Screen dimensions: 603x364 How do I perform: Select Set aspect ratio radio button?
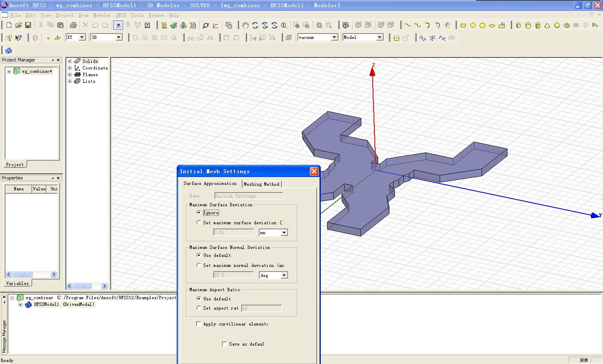[199, 308]
